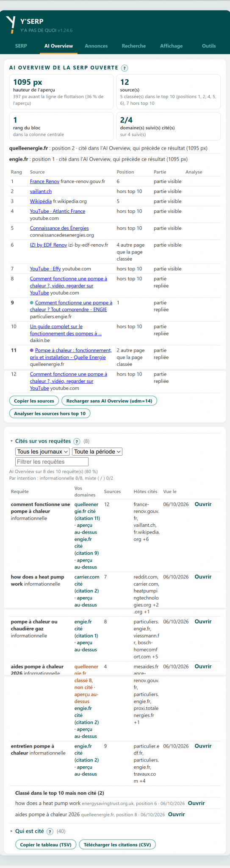
Task: Click Ouvrir for quelleenergie.fr position 8 entry
Action: [177, 814]
